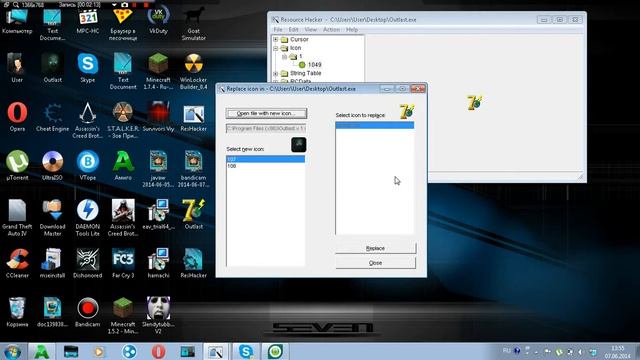Click the Компьютер desktop icon
Viewport: 640px width, 360px height.
click(x=17, y=22)
